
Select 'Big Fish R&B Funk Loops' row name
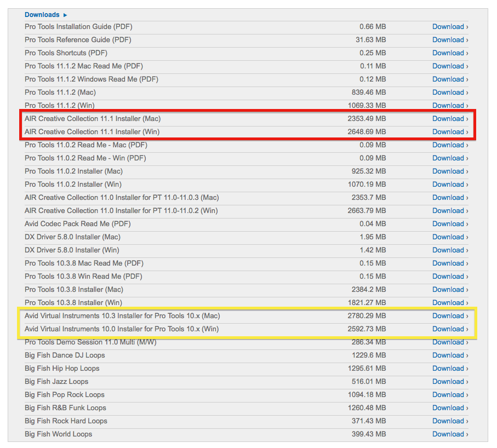(65, 408)
